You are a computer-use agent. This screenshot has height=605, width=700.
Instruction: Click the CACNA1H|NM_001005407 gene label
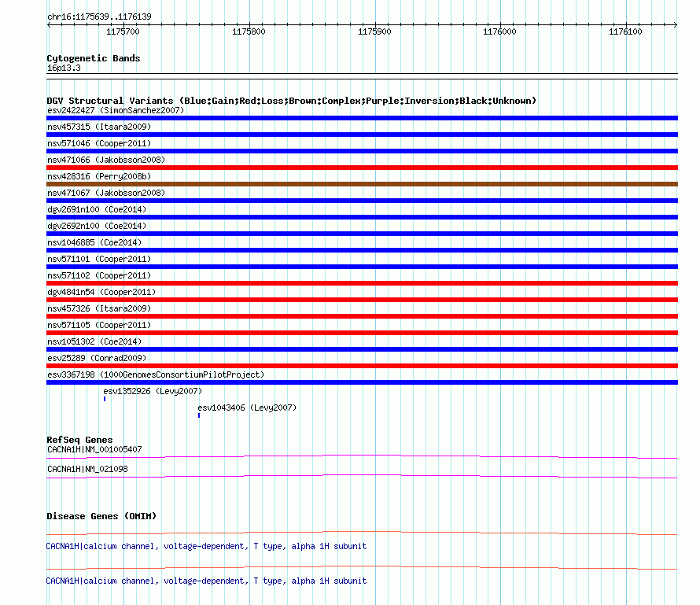pyautogui.click(x=94, y=450)
